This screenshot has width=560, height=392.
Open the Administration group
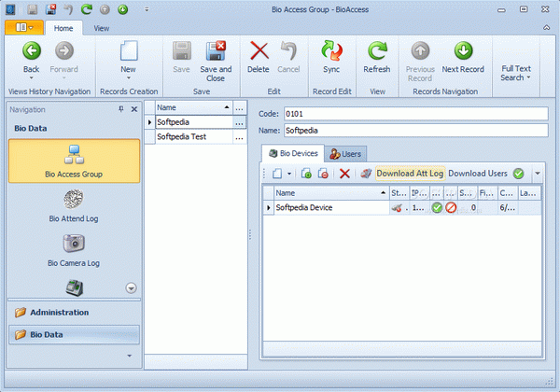click(x=74, y=313)
